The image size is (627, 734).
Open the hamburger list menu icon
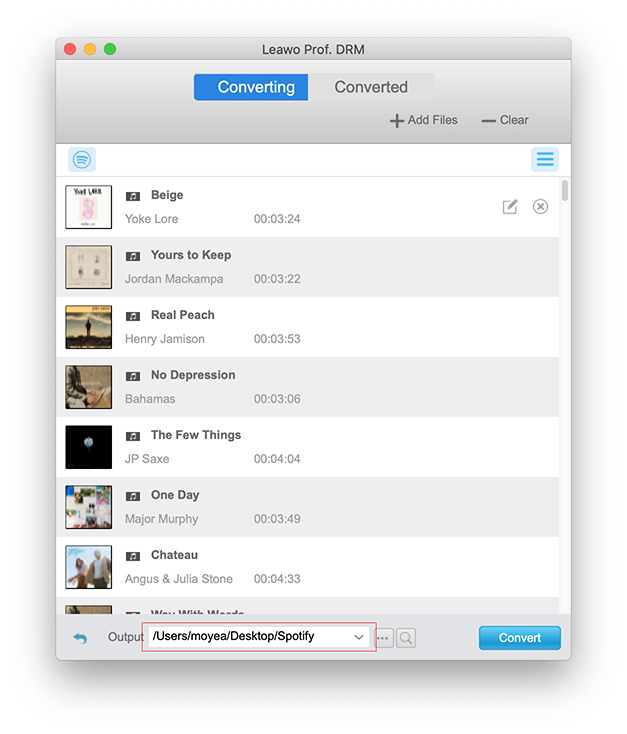[544, 160]
